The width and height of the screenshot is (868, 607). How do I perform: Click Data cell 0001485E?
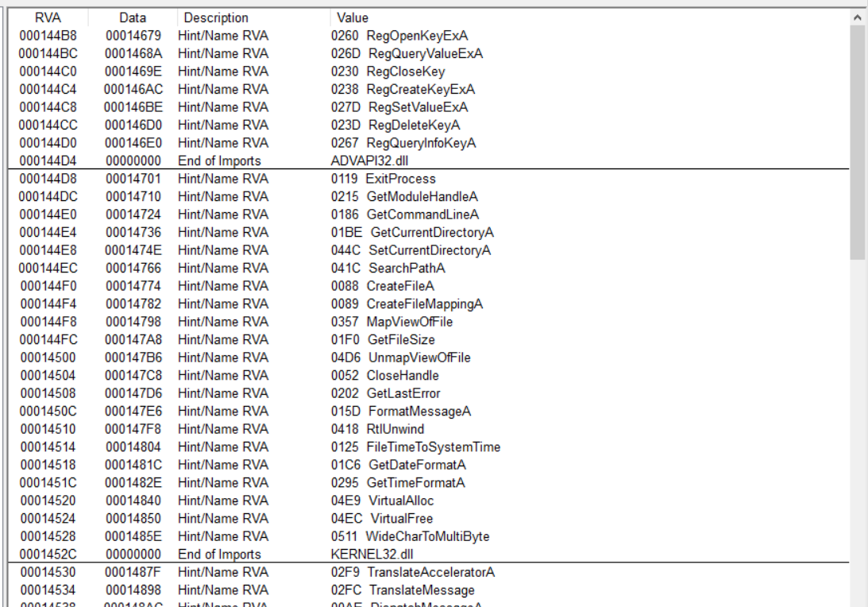(133, 536)
